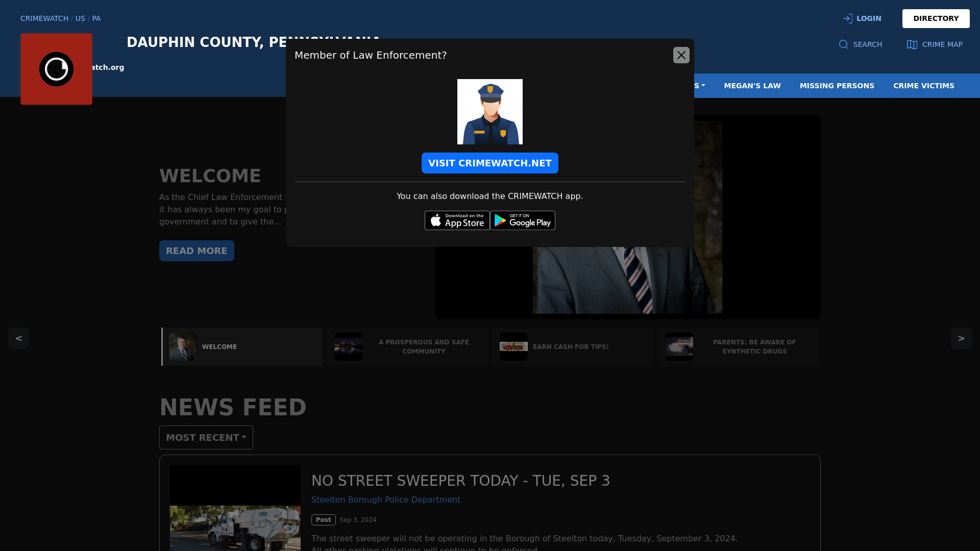Screen dimensions: 980x551
Task: Open the Download on the App Store badge
Action: (x=457, y=220)
